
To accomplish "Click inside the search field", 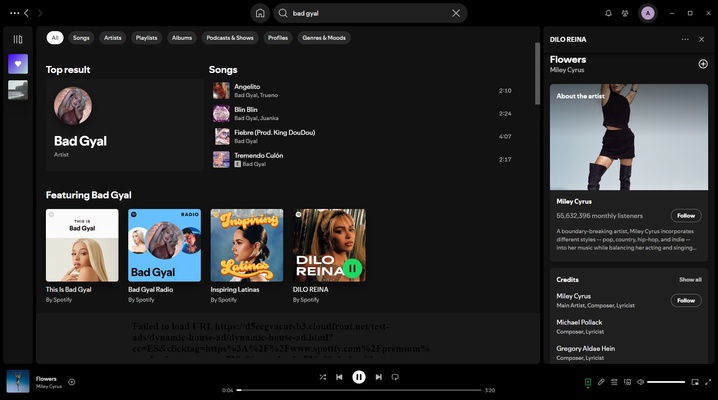I will (370, 13).
